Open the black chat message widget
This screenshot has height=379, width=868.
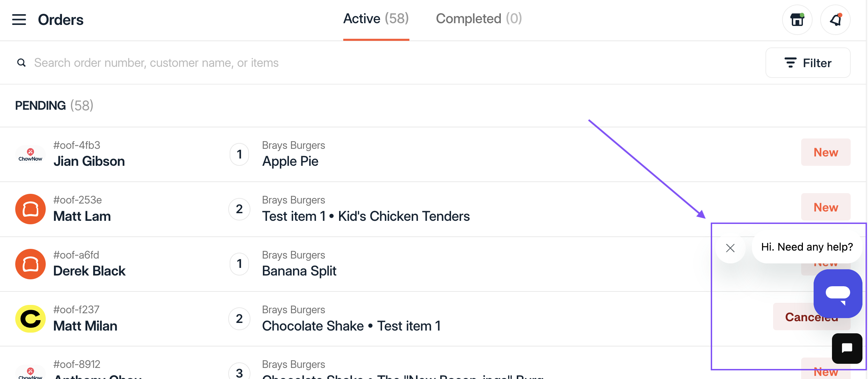(x=847, y=348)
